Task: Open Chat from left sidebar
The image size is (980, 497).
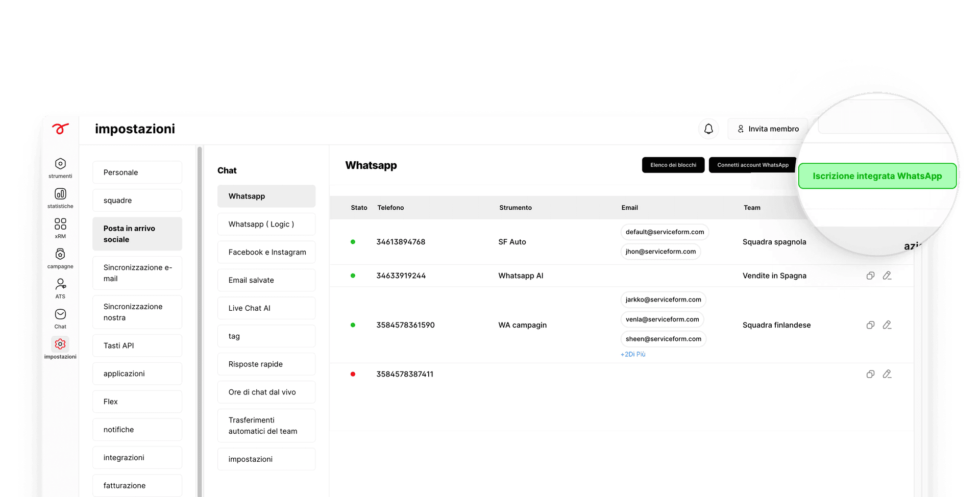Action: coord(60,318)
